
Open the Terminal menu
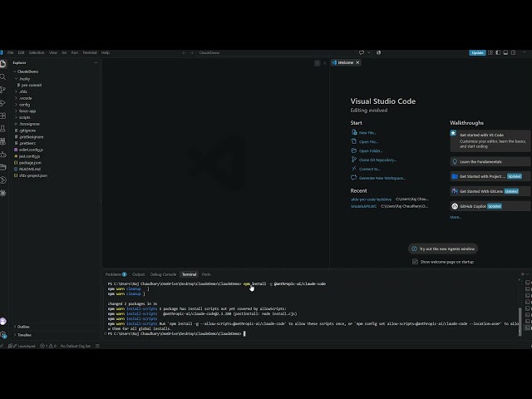tap(90, 52)
